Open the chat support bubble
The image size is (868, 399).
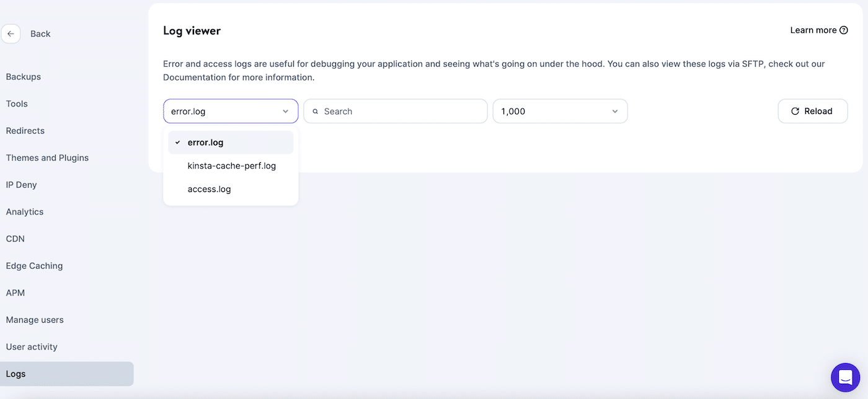[x=845, y=377]
